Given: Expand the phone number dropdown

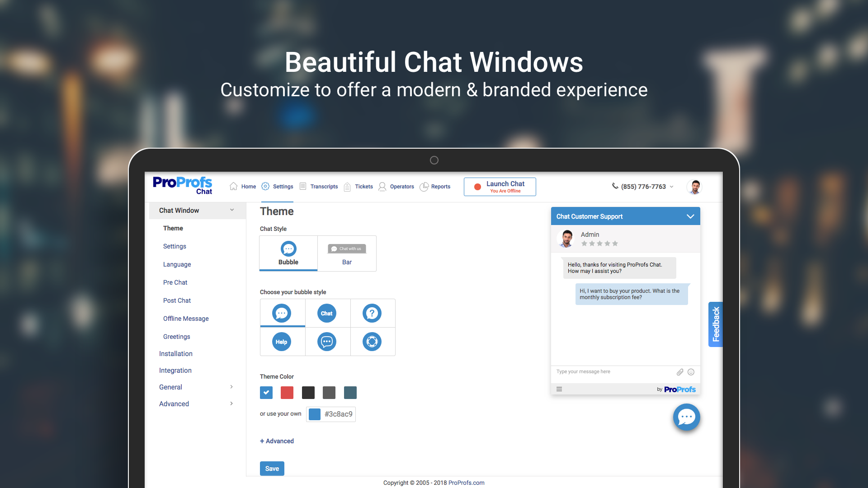Looking at the screenshot, I should click(672, 187).
